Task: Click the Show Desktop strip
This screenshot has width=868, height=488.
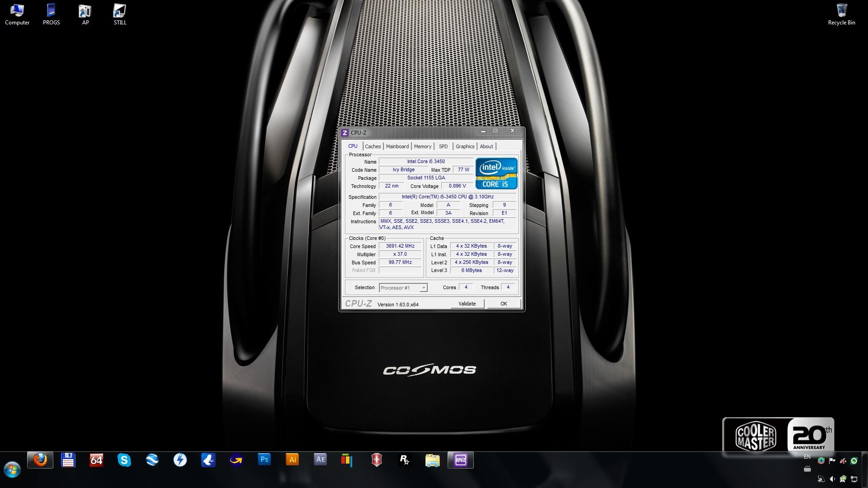Action: click(x=865, y=470)
